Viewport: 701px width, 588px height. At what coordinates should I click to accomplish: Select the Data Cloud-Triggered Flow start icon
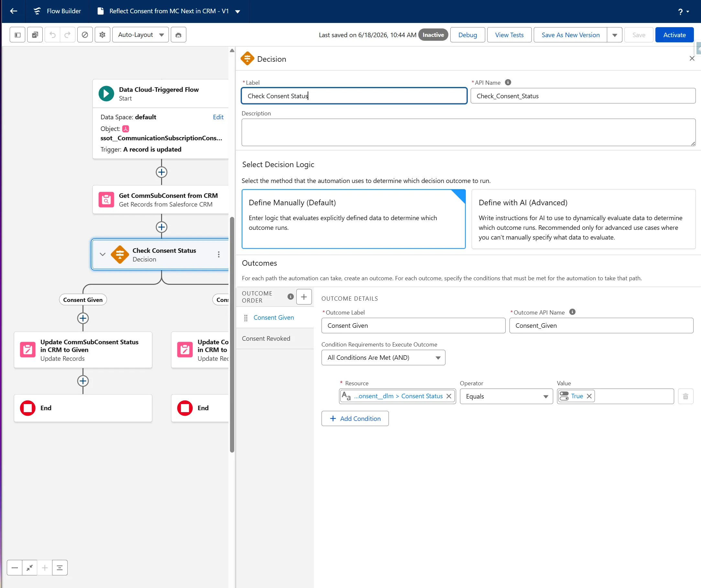[106, 94]
